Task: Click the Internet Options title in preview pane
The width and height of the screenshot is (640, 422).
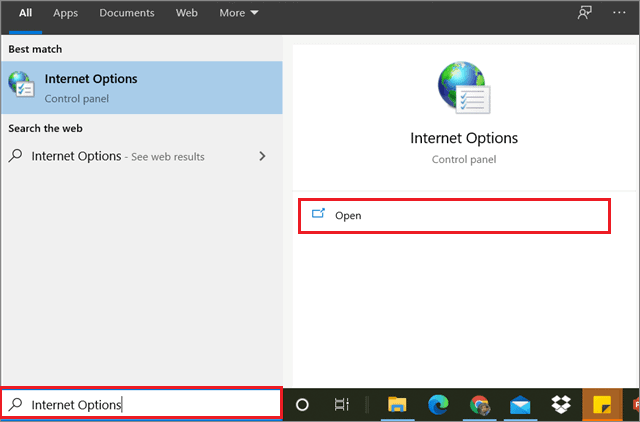Action: (464, 138)
